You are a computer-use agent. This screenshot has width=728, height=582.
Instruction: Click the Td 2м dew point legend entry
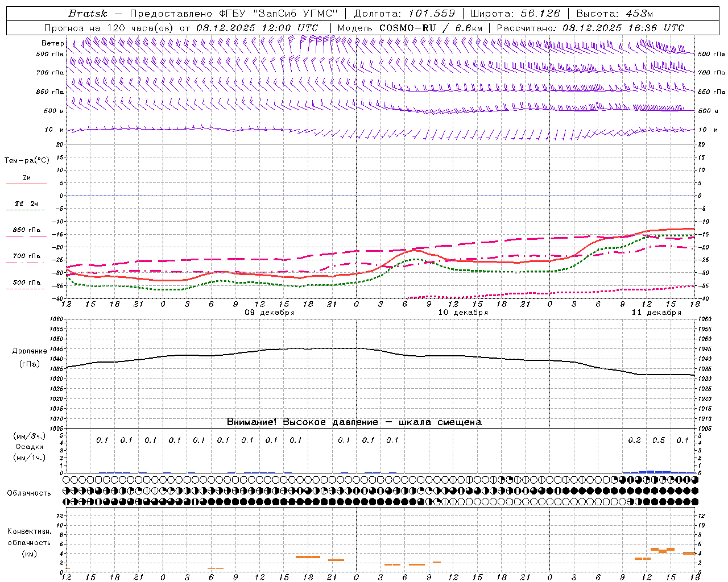coord(26,203)
